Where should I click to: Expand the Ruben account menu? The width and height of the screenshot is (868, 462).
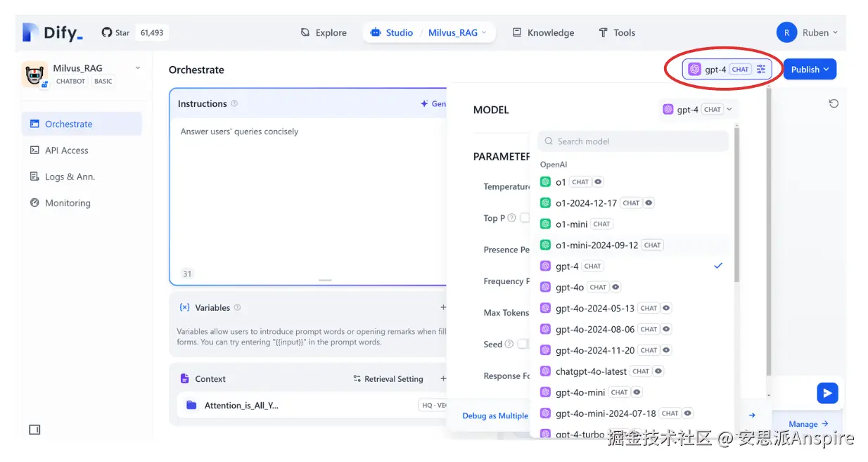(x=808, y=32)
